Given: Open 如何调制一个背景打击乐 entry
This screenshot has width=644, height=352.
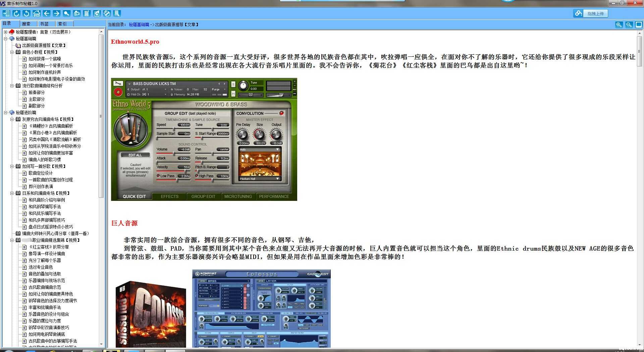Looking at the screenshot, I should (51, 65).
